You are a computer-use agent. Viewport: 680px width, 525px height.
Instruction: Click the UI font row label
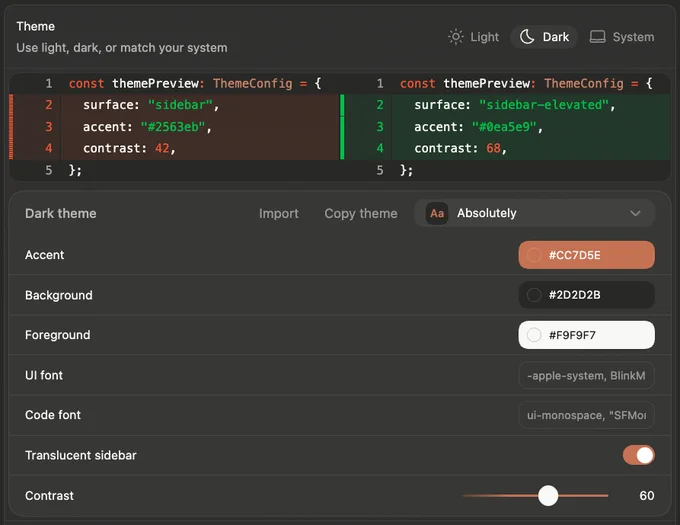coord(44,375)
